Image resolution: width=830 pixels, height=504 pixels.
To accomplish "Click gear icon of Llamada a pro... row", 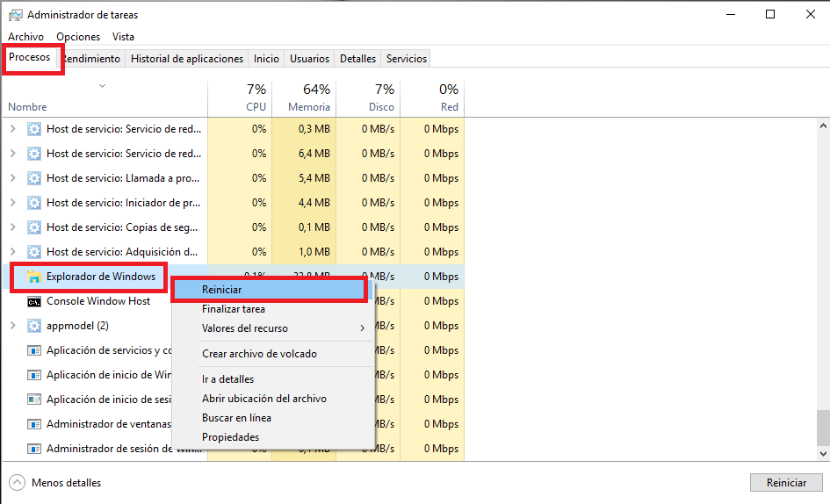I will click(34, 178).
